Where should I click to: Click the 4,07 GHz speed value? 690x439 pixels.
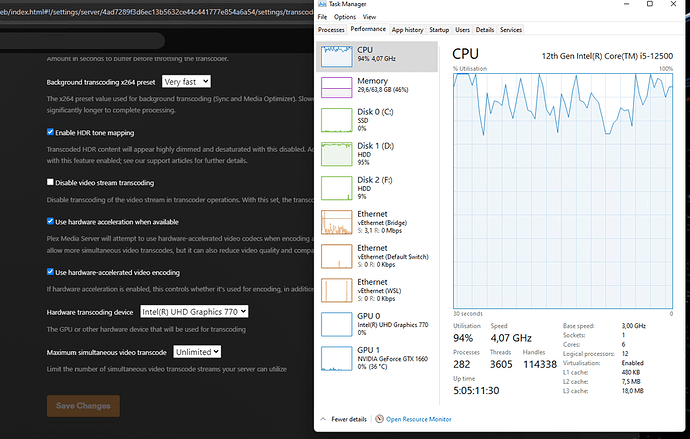511,338
